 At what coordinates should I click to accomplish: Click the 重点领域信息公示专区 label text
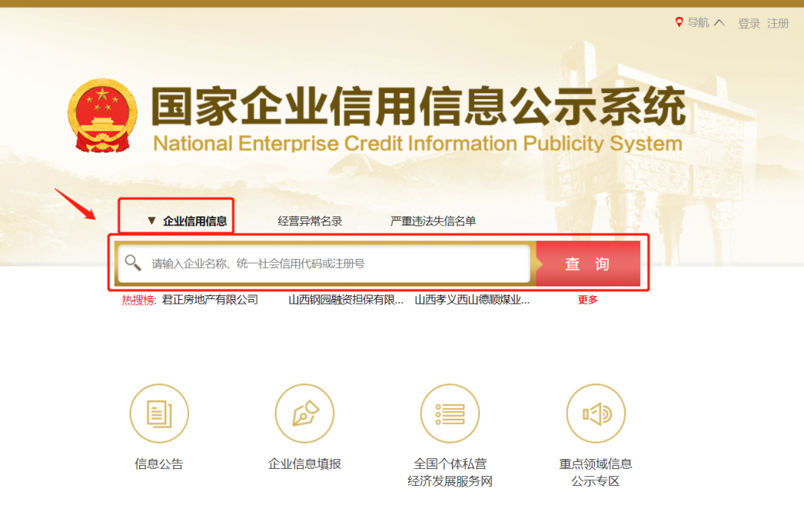[x=596, y=472]
